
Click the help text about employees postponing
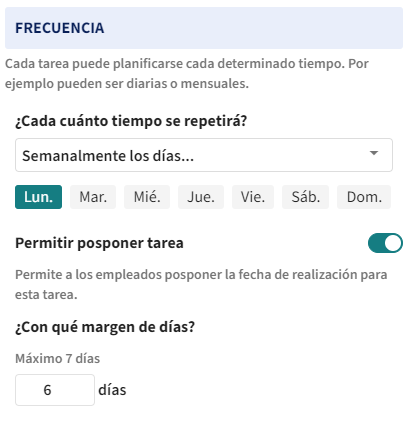tap(201, 284)
